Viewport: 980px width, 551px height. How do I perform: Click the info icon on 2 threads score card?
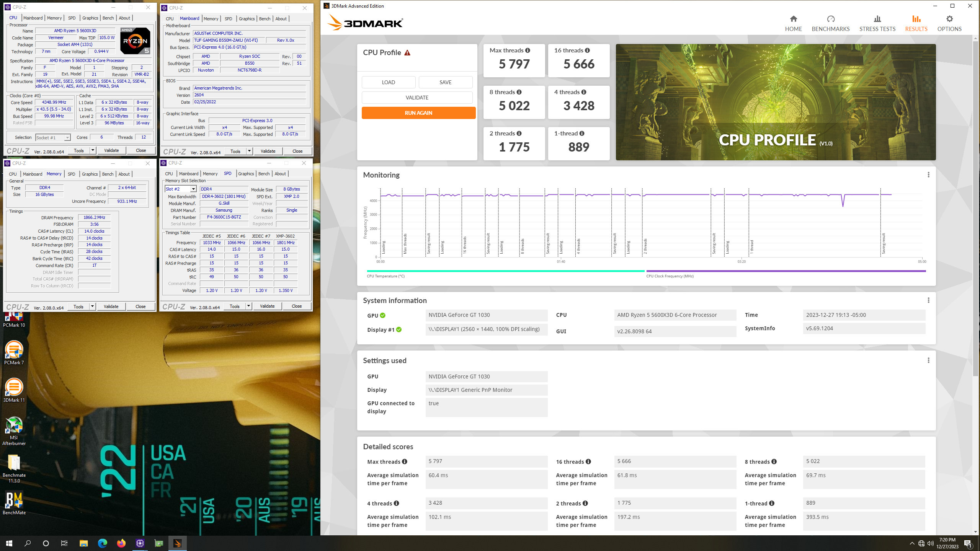coord(519,134)
